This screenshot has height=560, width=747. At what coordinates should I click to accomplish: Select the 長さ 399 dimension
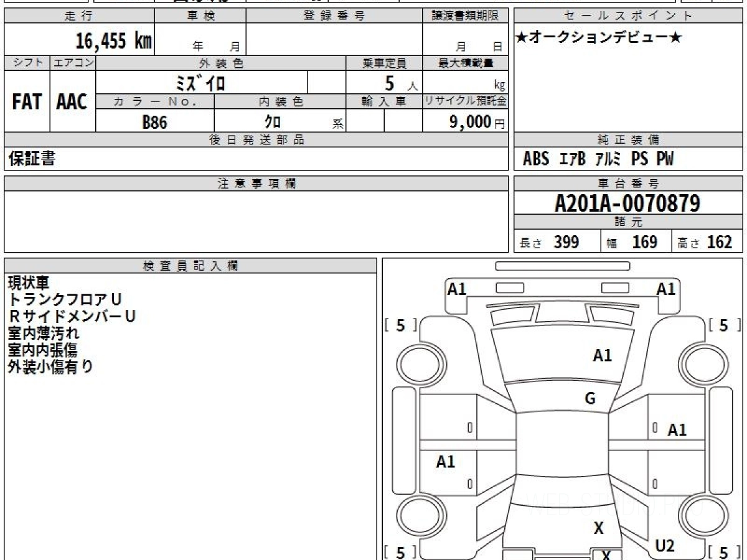click(x=549, y=242)
